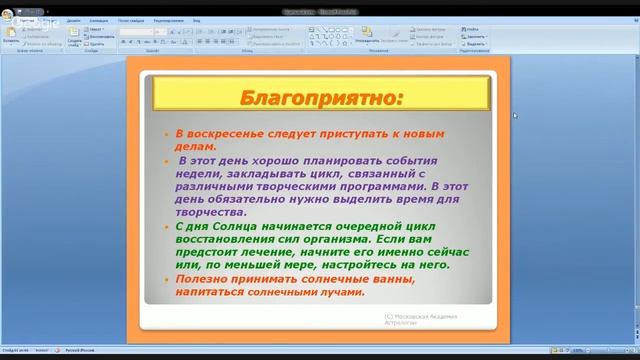
Task: Click the Clear Formatting icon
Action: [x=188, y=32]
